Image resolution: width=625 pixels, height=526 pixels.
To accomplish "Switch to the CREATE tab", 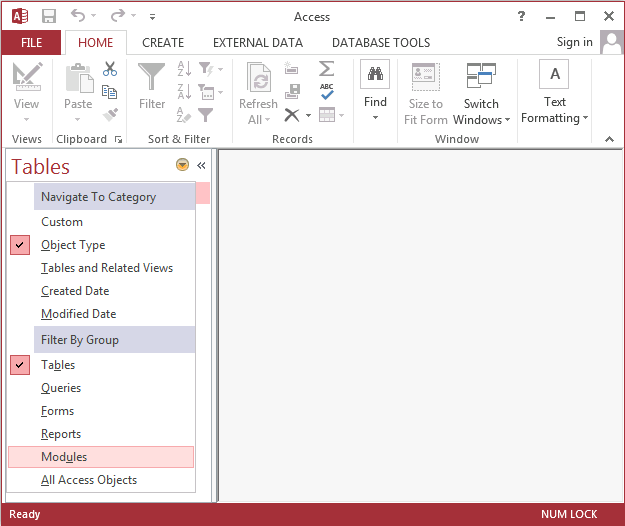I will 163,43.
